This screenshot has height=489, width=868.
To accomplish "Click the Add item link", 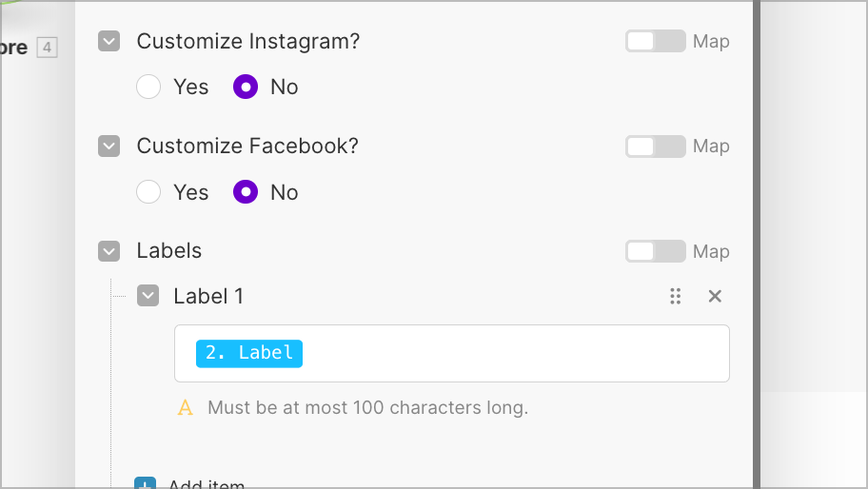I will [206, 484].
